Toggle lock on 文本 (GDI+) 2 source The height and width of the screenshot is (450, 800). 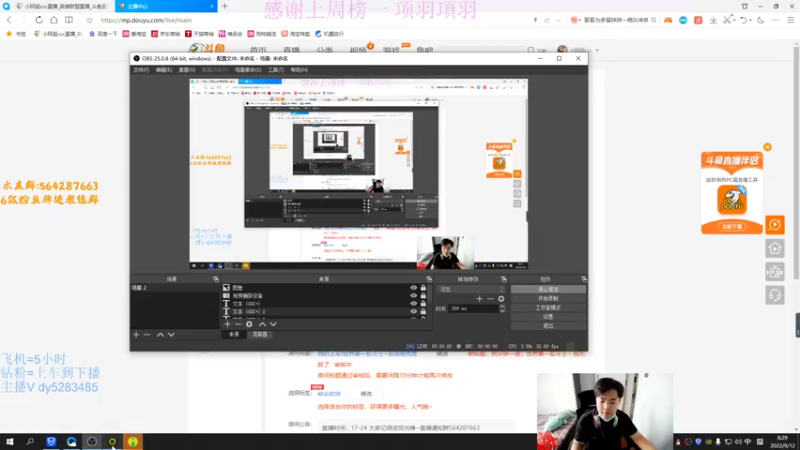(423, 311)
